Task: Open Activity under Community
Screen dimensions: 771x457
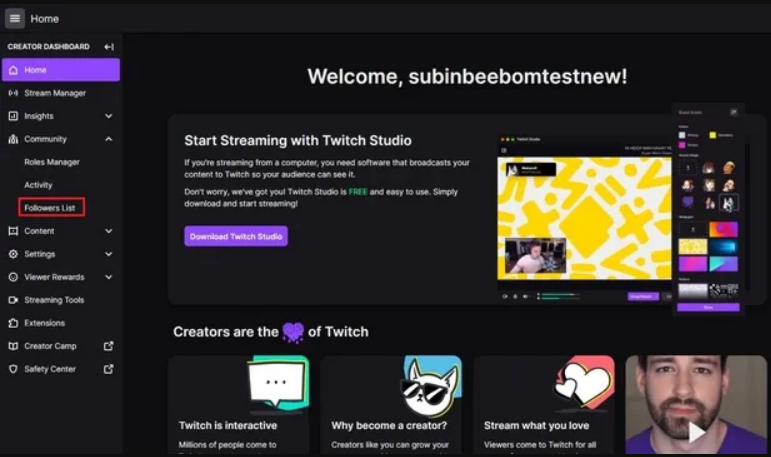Action: pos(38,185)
